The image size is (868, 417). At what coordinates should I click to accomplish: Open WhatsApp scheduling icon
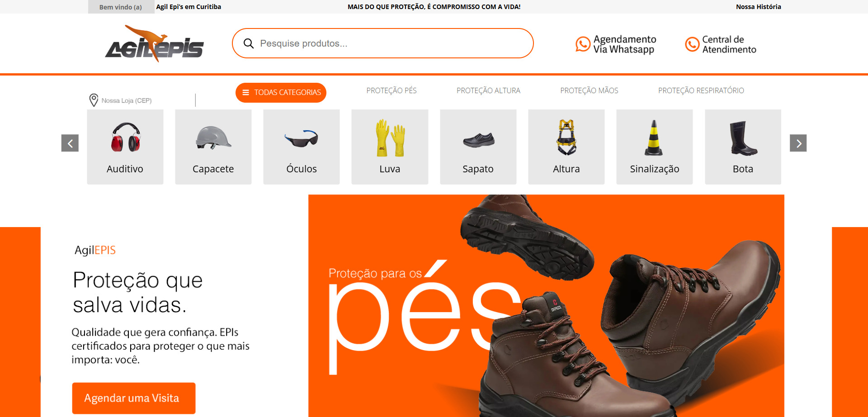[583, 44]
